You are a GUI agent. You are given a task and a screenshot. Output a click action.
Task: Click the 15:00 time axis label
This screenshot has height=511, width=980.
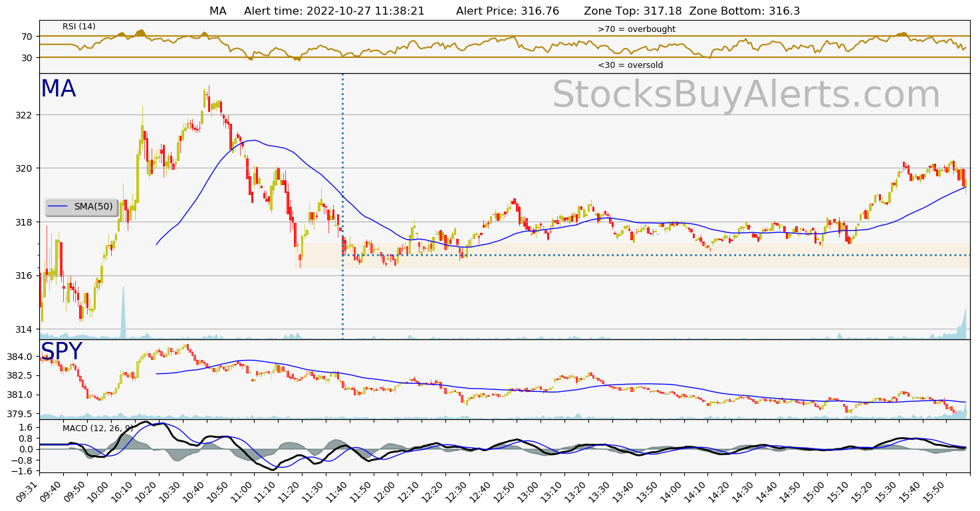[816, 491]
